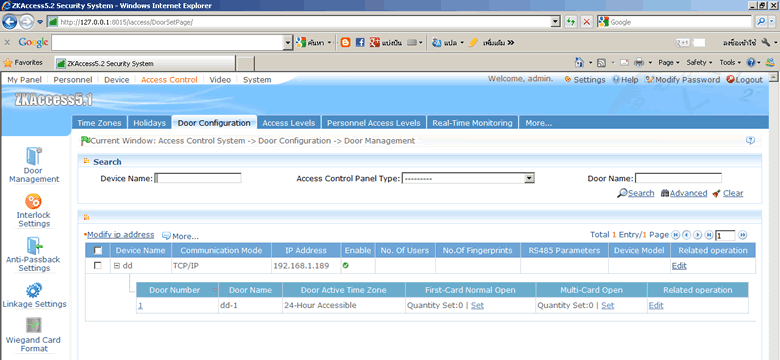
Task: Click the Google+ share icon
Action: [x=375, y=43]
